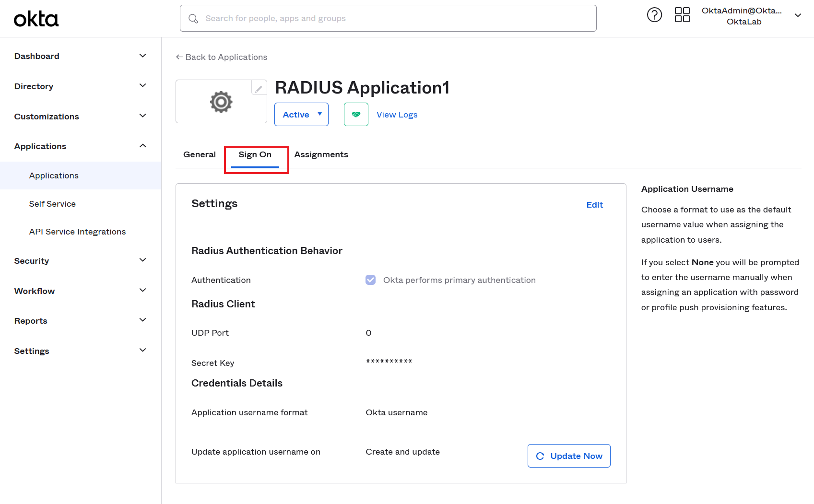This screenshot has height=504, width=814.
Task: Click the gear application logo
Action: point(221,102)
